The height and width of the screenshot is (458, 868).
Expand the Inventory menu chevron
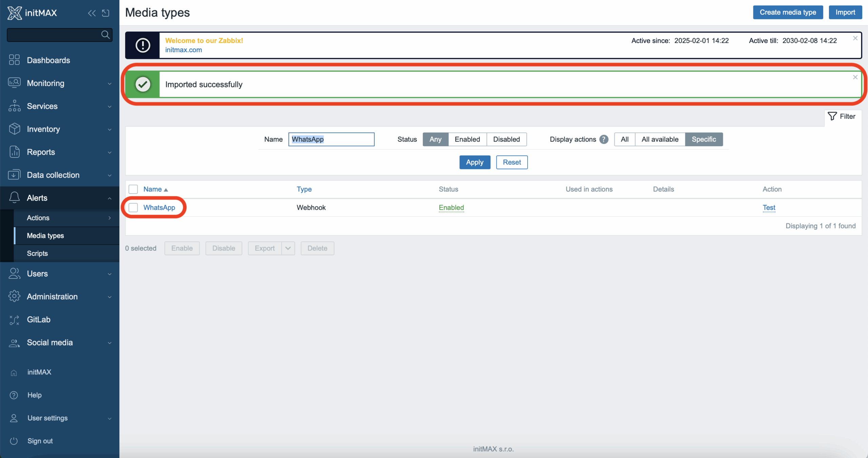tap(110, 129)
